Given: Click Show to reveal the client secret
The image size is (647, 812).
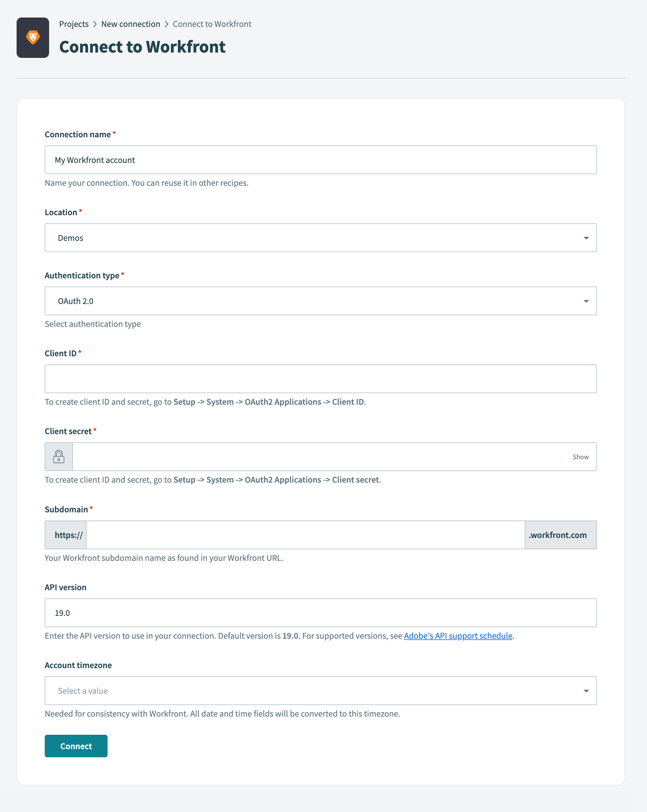Looking at the screenshot, I should click(x=580, y=457).
